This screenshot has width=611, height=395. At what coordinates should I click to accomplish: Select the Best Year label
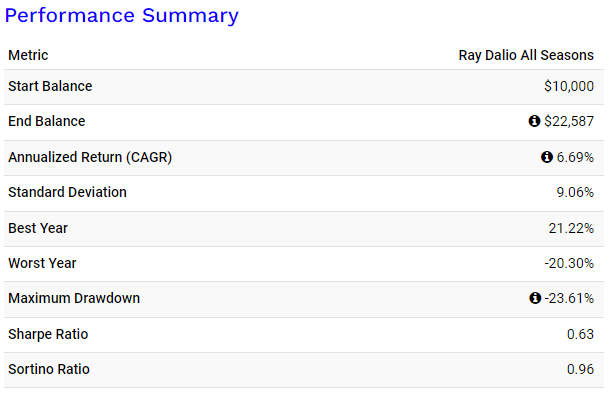pos(38,228)
